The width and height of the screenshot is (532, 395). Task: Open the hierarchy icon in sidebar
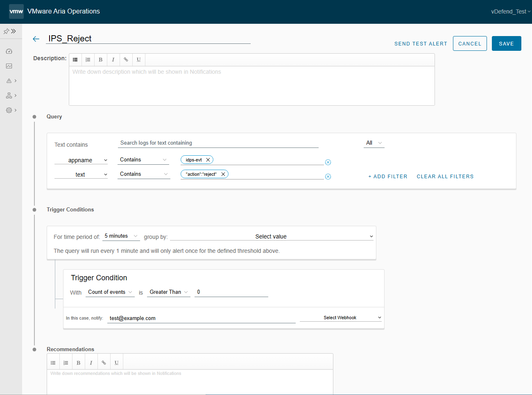[x=9, y=95]
